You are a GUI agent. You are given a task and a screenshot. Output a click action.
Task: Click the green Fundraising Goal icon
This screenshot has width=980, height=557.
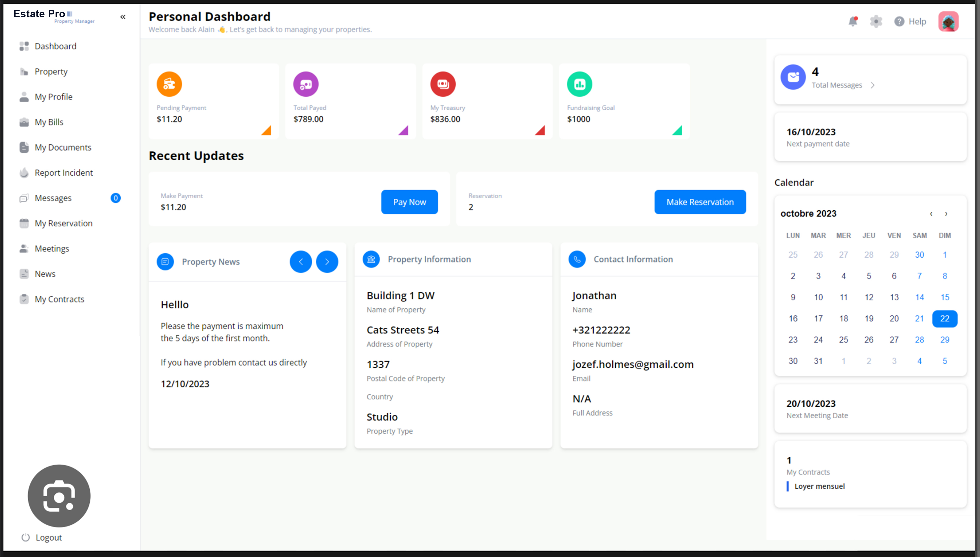pyautogui.click(x=580, y=84)
